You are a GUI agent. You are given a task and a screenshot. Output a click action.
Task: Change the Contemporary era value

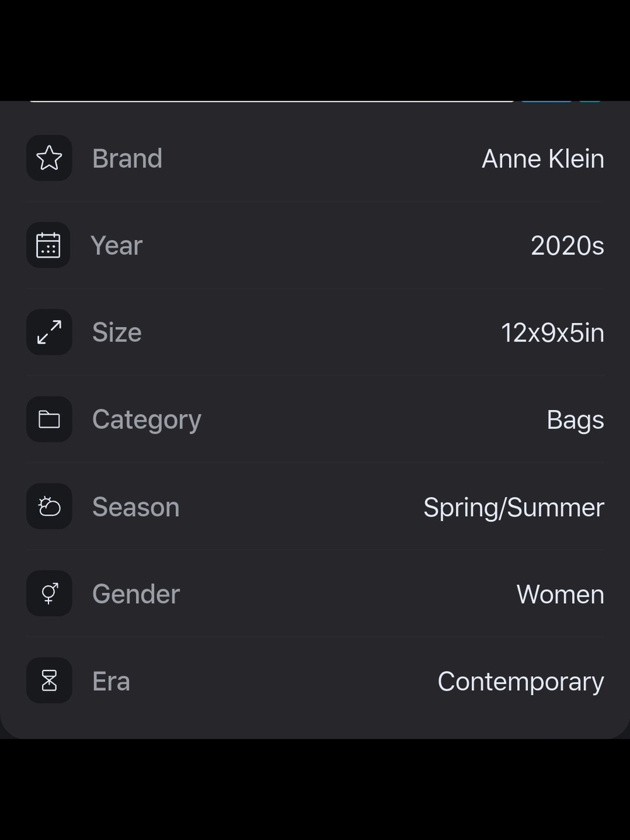[521, 682]
